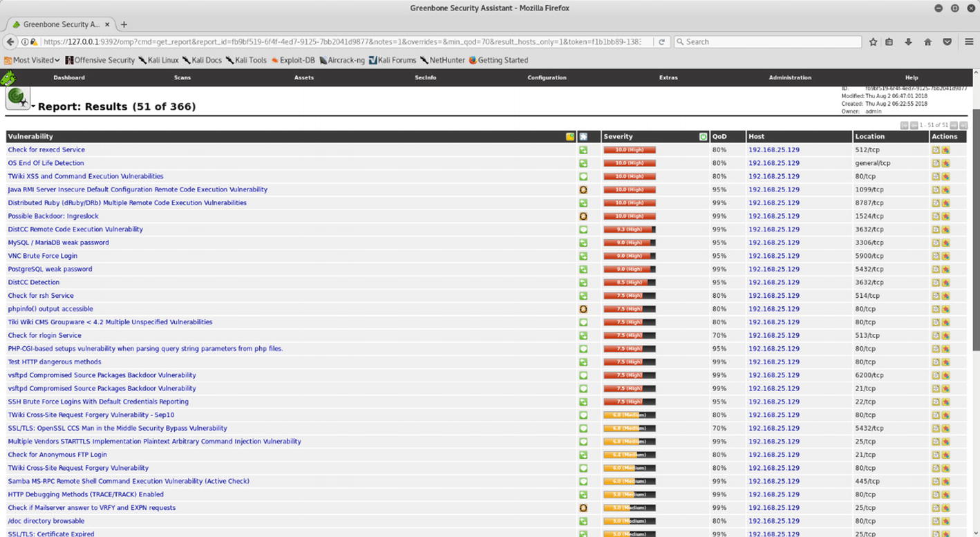Open a new browser tab
Image resolution: width=980 pixels, height=537 pixels.
tap(124, 24)
